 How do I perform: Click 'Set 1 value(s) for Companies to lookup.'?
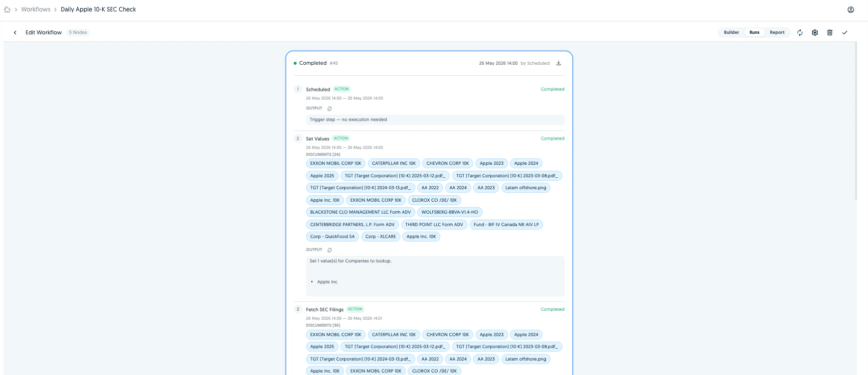[350, 261]
